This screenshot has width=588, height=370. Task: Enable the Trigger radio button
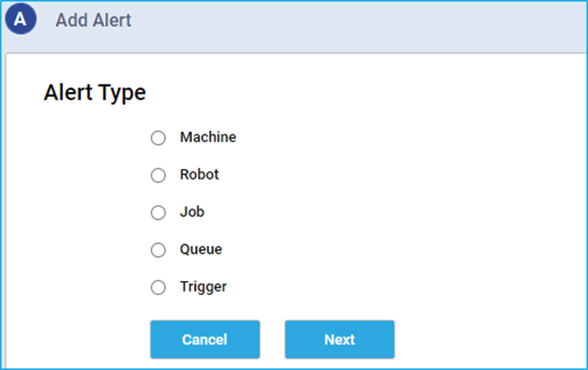coord(159,287)
